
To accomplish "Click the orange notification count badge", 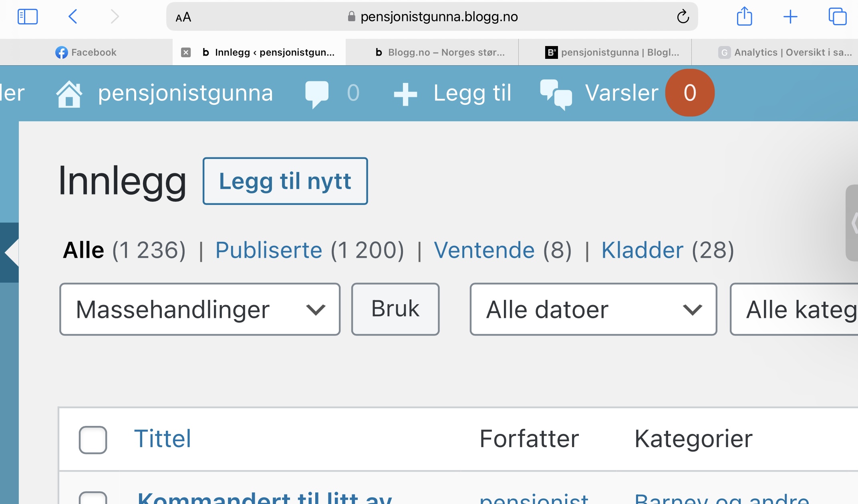I will tap(690, 93).
